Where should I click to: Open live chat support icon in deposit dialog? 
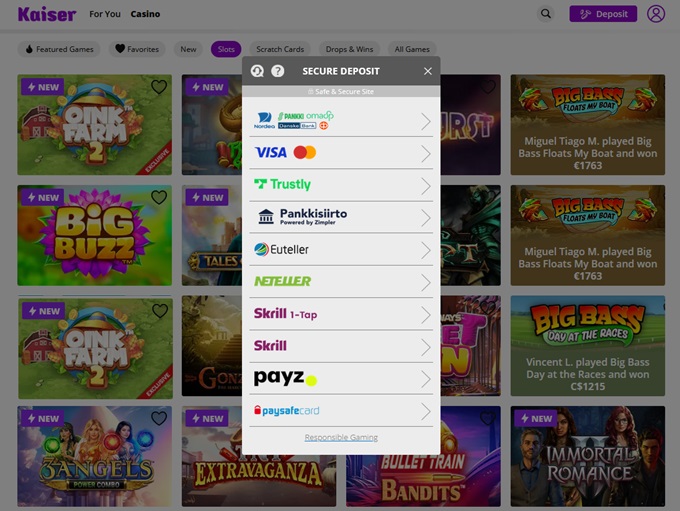pyautogui.click(x=257, y=71)
